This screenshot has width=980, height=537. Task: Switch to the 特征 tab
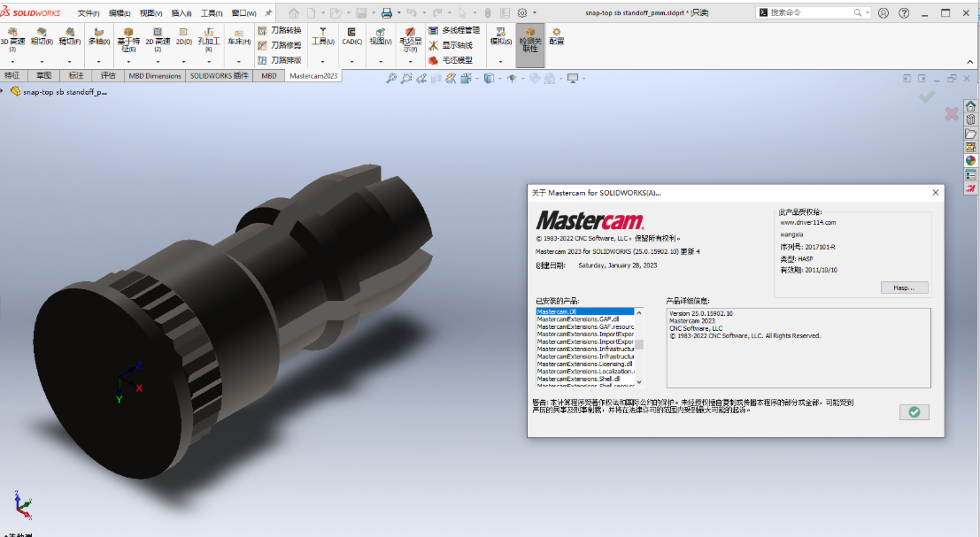pyautogui.click(x=12, y=75)
